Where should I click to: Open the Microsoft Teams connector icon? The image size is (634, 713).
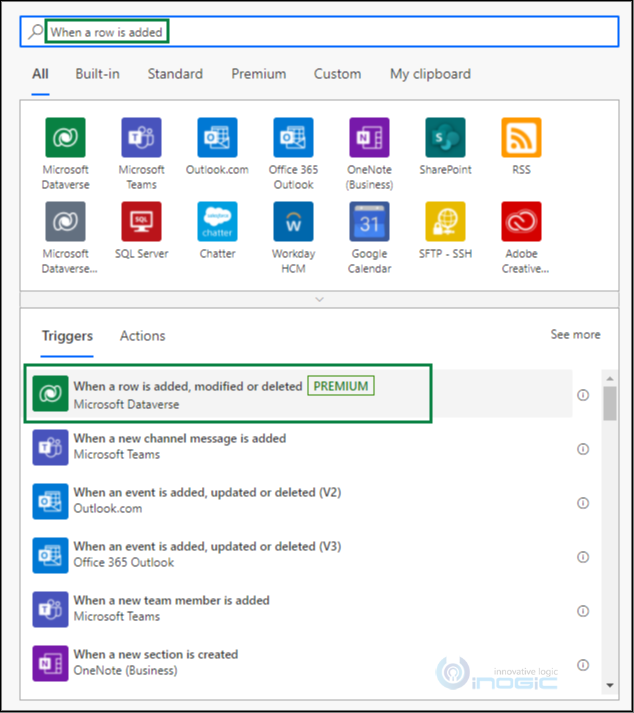pyautogui.click(x=141, y=138)
